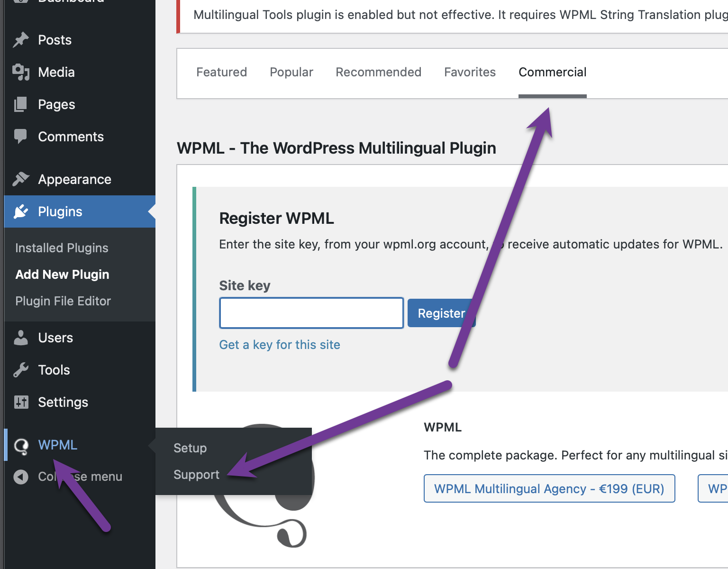Click the Media icon in sidebar
Screen dimensions: 728x569
pyautogui.click(x=21, y=72)
